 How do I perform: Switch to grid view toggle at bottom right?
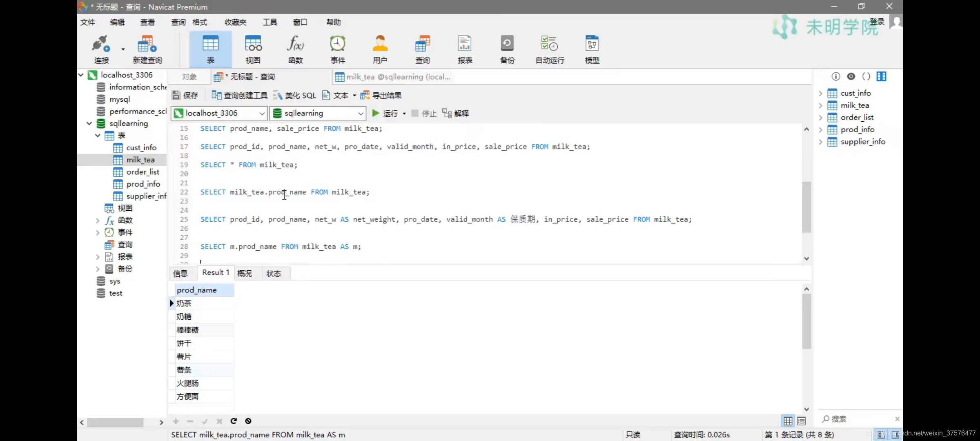pyautogui.click(x=788, y=421)
